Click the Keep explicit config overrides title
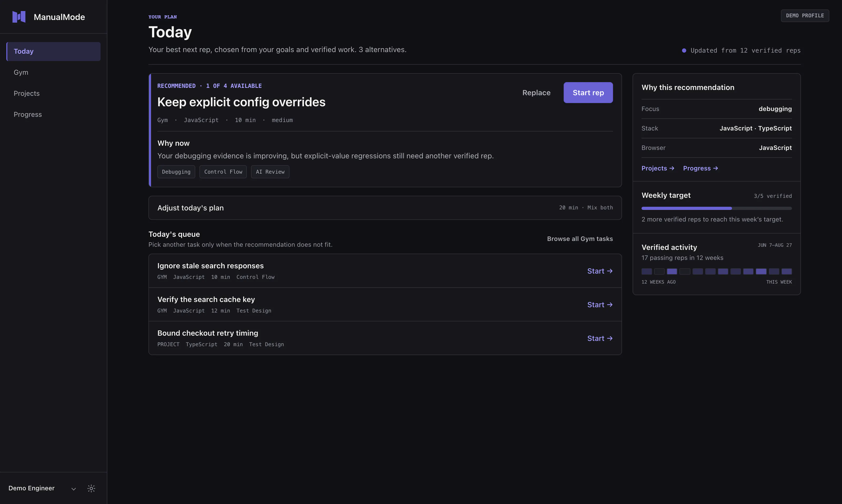 click(x=241, y=102)
